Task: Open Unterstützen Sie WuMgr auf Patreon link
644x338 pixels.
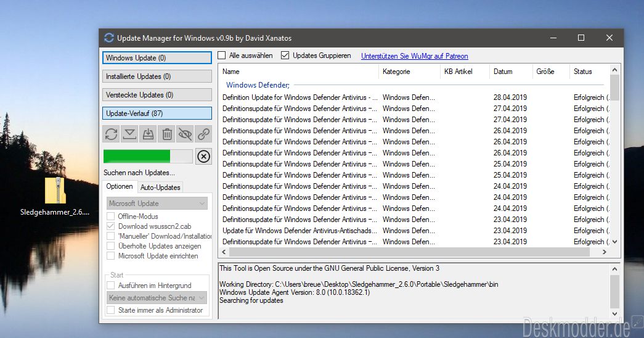Action: click(414, 56)
